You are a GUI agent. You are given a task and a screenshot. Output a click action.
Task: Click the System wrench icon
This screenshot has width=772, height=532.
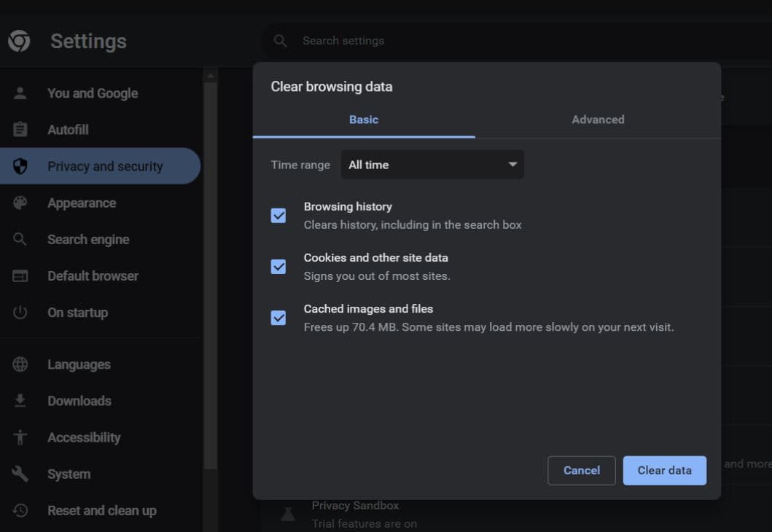20,474
